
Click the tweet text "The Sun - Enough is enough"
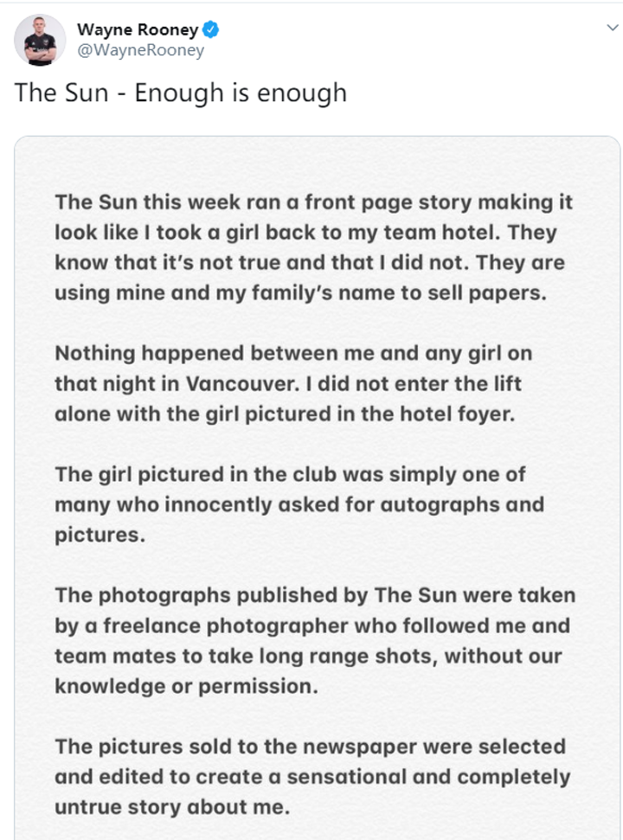(x=181, y=93)
